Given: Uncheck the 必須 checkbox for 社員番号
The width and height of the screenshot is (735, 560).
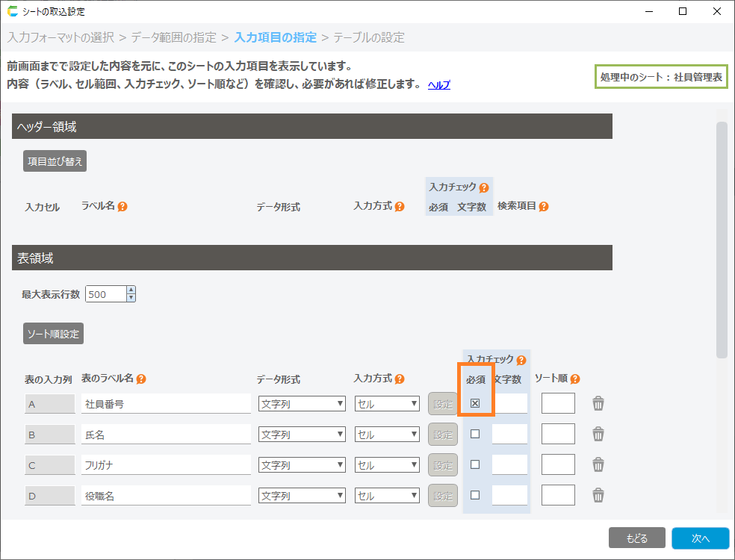Looking at the screenshot, I should click(475, 404).
